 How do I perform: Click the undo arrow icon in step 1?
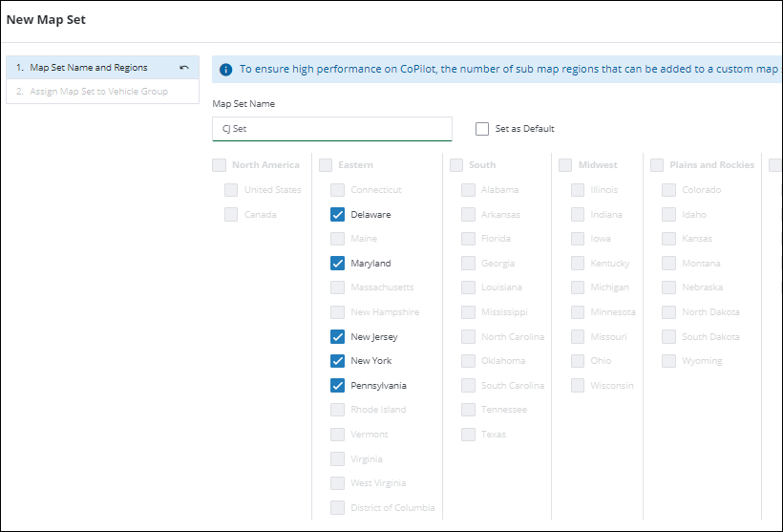point(184,68)
